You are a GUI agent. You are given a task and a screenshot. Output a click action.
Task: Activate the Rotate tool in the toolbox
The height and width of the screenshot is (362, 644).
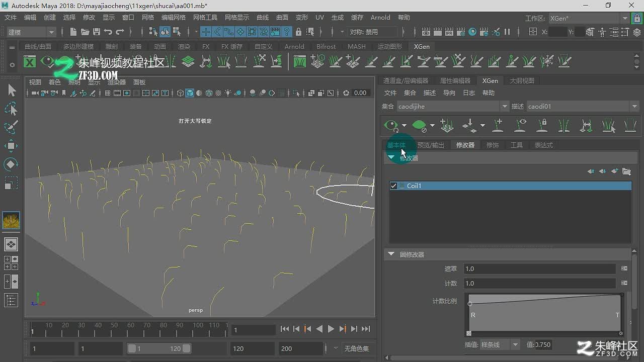tap(12, 164)
